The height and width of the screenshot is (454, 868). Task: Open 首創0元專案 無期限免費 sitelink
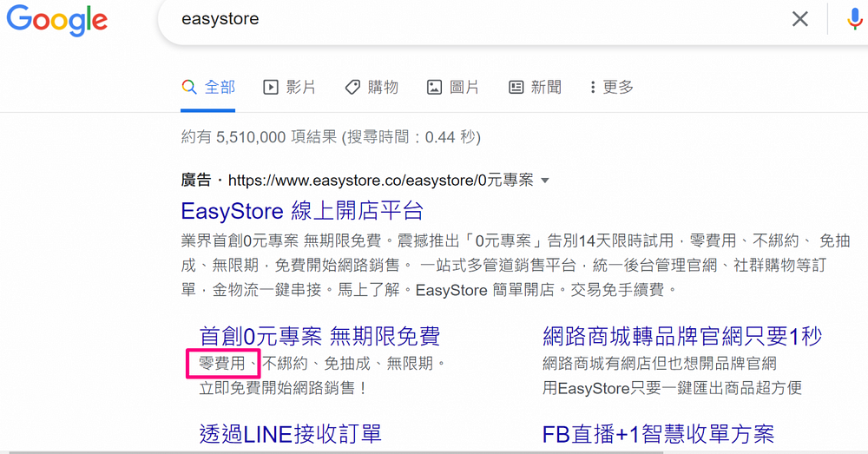[320, 336]
